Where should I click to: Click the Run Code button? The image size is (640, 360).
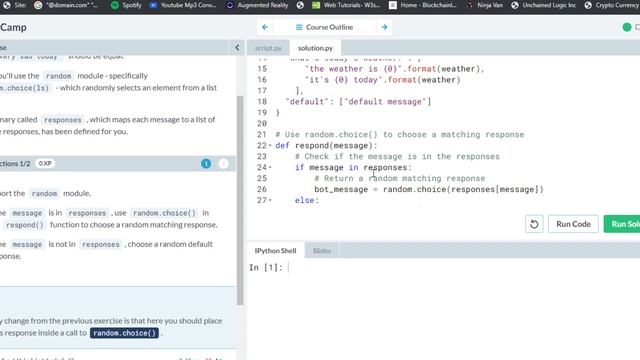pyautogui.click(x=573, y=224)
